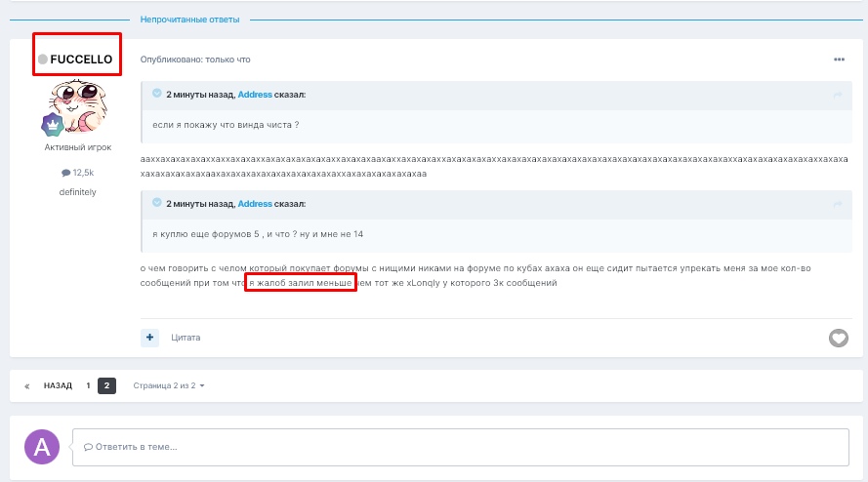Click the 12,5k message count icon
The width and height of the screenshot is (868, 482).
coord(66,172)
